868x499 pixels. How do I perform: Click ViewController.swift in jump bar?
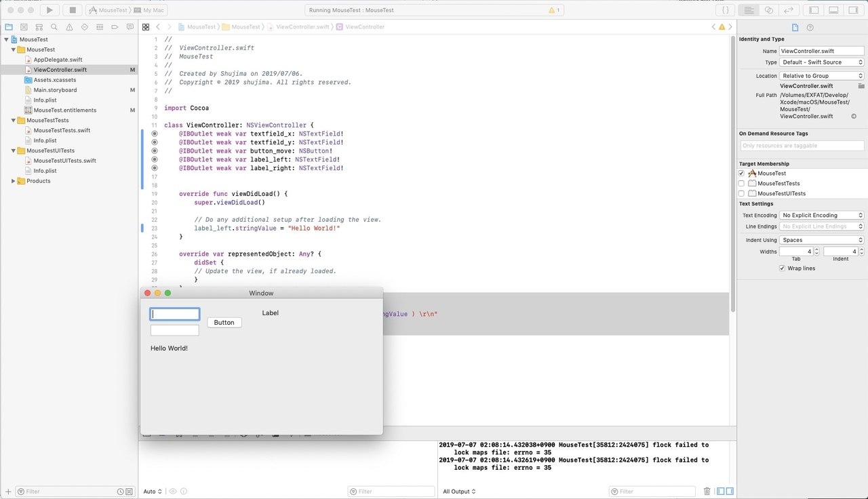click(x=298, y=27)
